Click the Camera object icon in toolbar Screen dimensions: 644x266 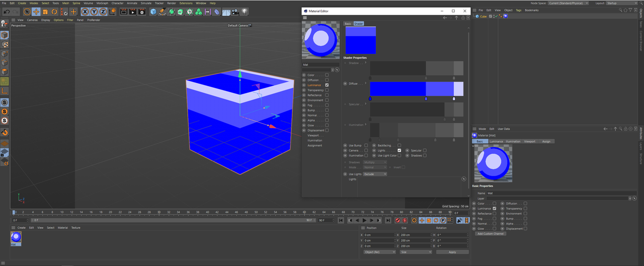(235, 12)
